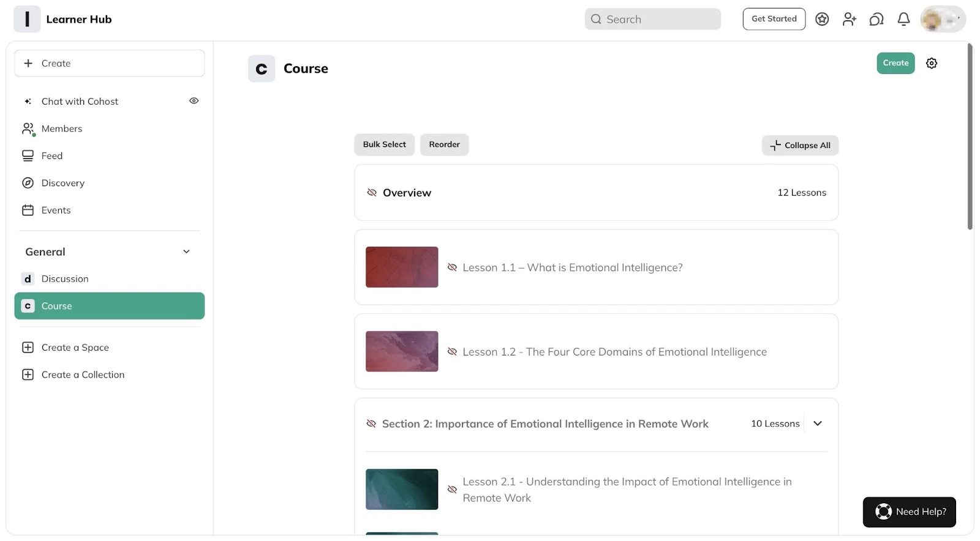Open Events in the sidebar
Screen dimensions: 980x541
(110, 210)
